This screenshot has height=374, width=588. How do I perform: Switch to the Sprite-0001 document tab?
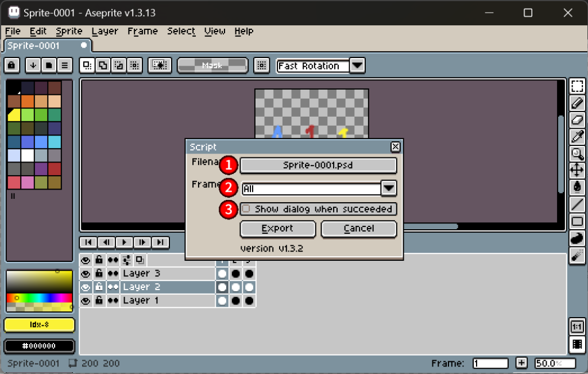pos(47,46)
